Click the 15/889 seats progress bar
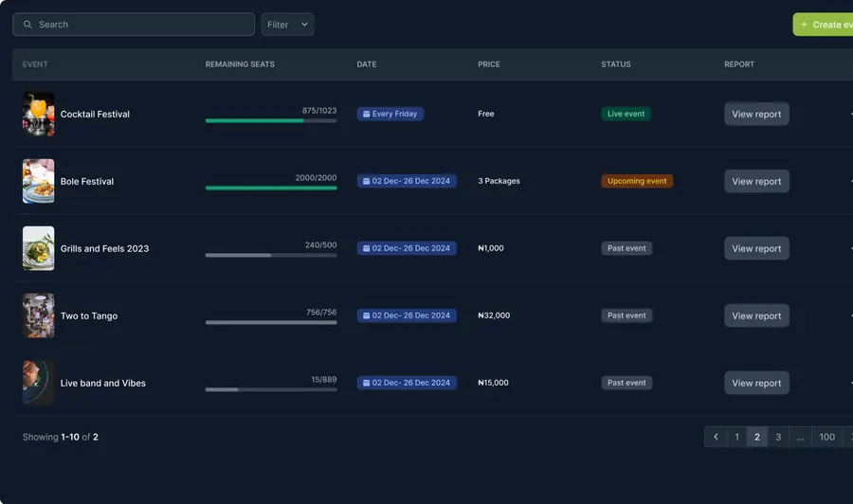 (x=271, y=389)
